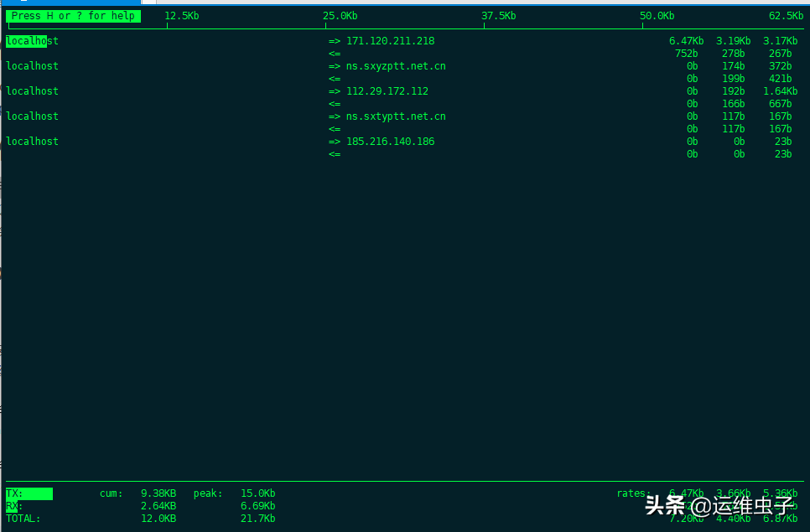The image size is (810, 532).
Task: Click the IP address 171.120.211.218
Action: [x=389, y=40]
